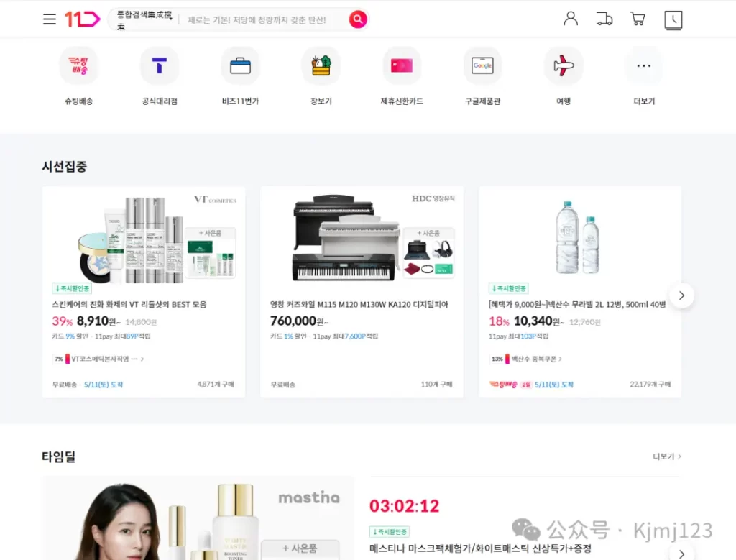This screenshot has width=736, height=560.
Task: Open the 구글제품관 Google icon
Action: (482, 65)
